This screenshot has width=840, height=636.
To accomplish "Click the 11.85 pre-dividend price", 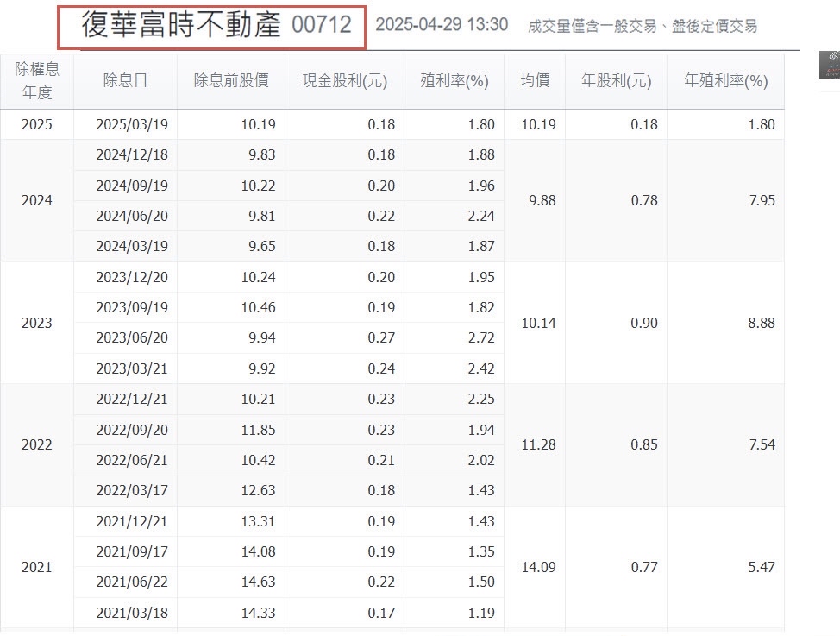I will coord(258,430).
